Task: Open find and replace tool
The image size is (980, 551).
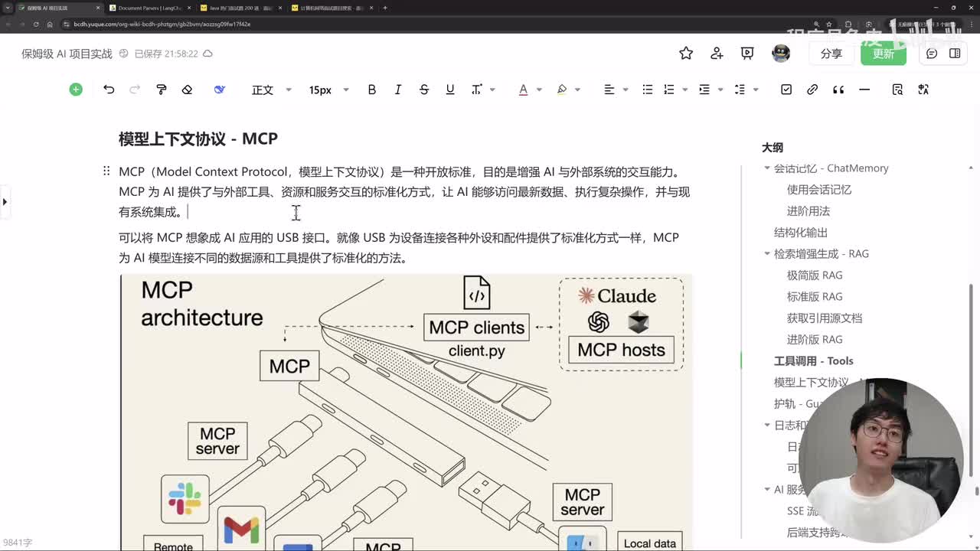Action: (897, 90)
